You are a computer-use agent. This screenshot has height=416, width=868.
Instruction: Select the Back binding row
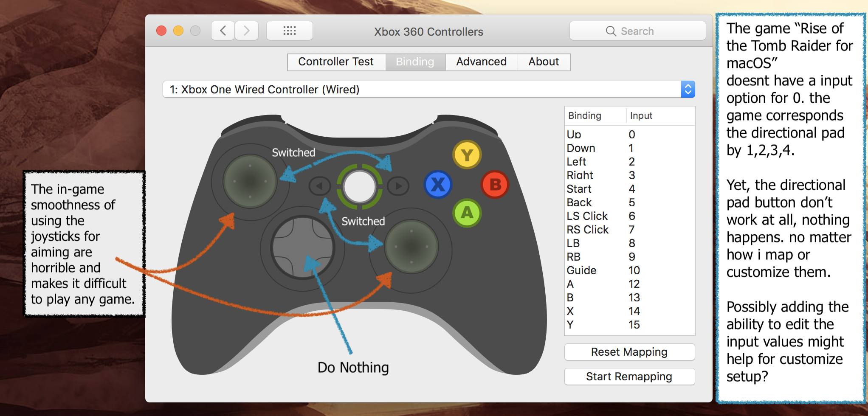coord(629,202)
